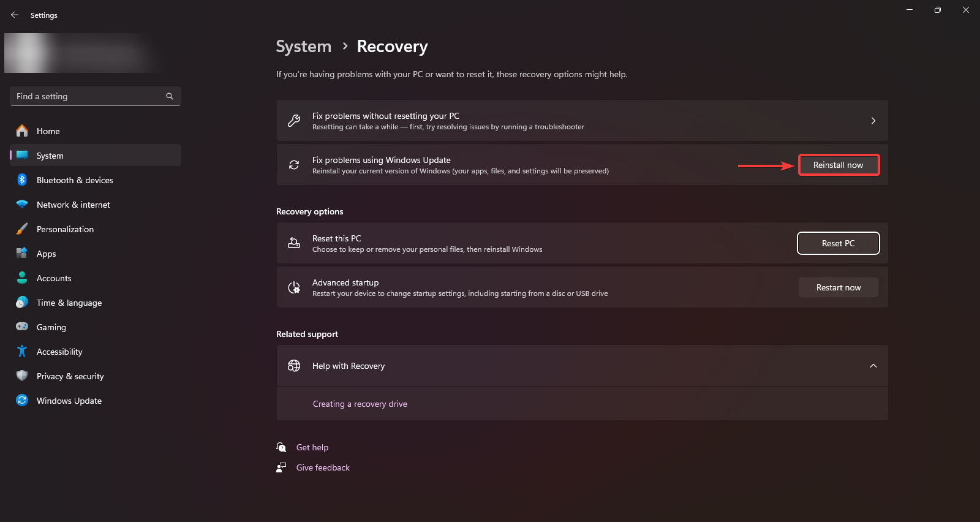
Task: Click the Give feedback link
Action: [323, 467]
